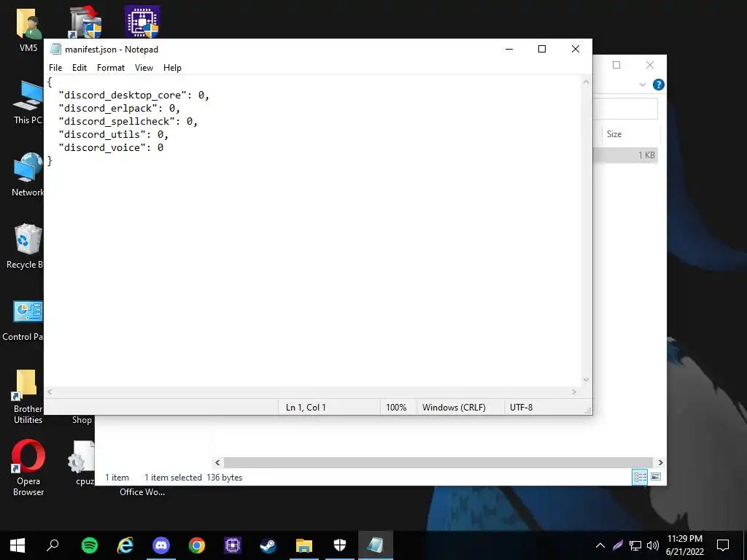Launch Internet Explorer from the taskbar
The height and width of the screenshot is (560, 747).
point(125,545)
